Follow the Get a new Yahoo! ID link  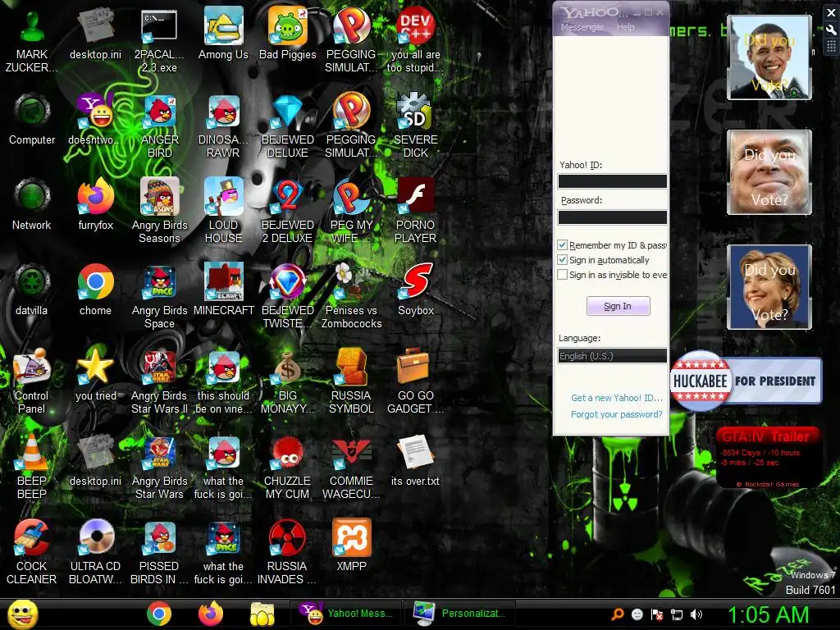[x=617, y=398]
